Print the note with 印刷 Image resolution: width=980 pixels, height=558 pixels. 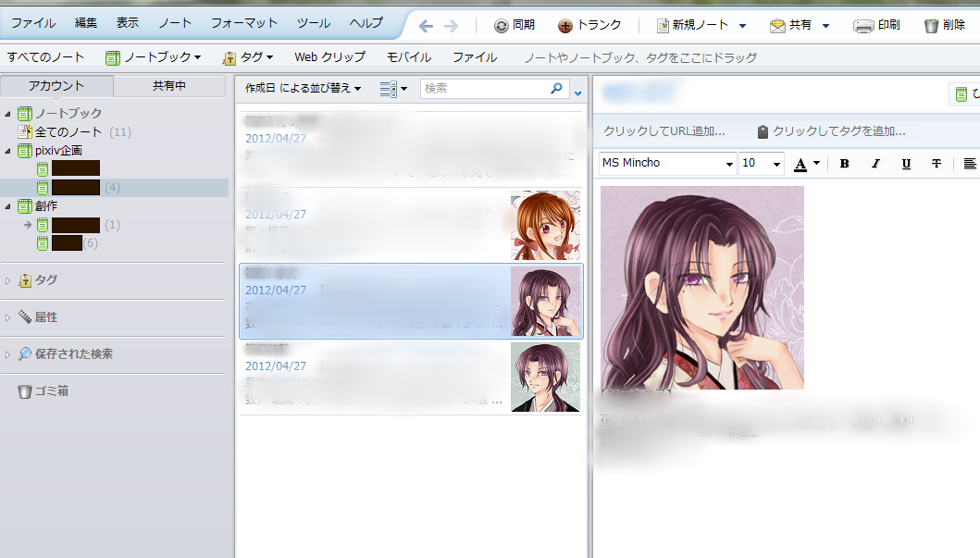tap(877, 25)
